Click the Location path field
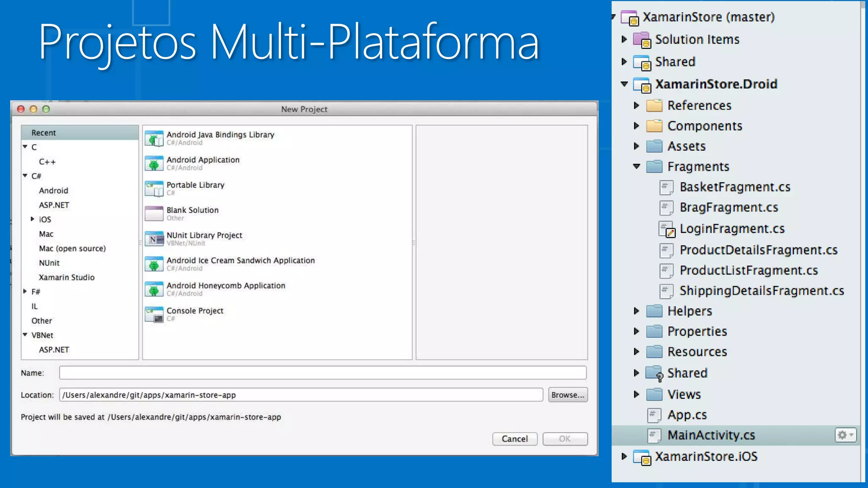Image resolution: width=868 pixels, height=488 pixels. 301,395
